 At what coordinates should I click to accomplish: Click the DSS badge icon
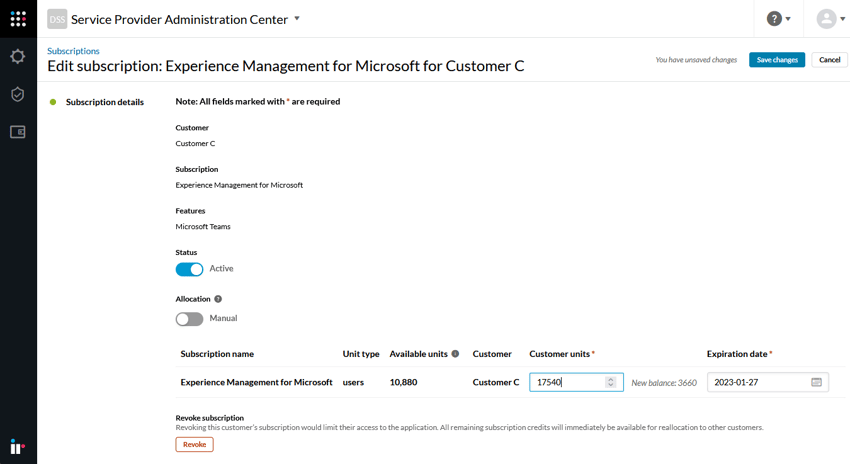57,19
